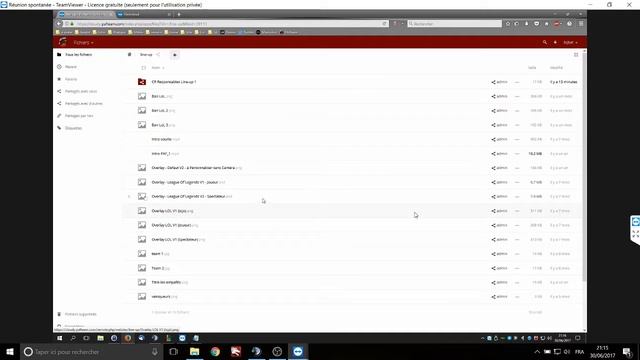Screen dimensions: 640x360
Task: Click share icon beside line-up breadcrumb
Action: coord(158,55)
